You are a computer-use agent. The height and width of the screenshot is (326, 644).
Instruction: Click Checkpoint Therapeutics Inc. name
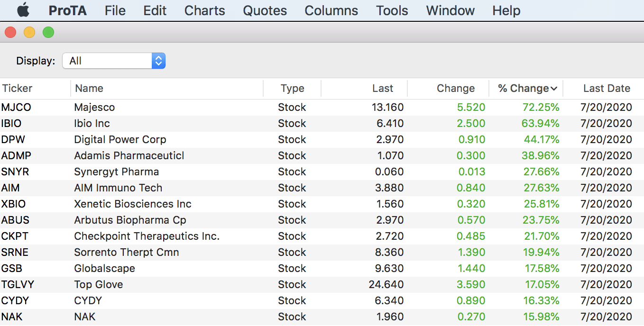[x=147, y=236]
